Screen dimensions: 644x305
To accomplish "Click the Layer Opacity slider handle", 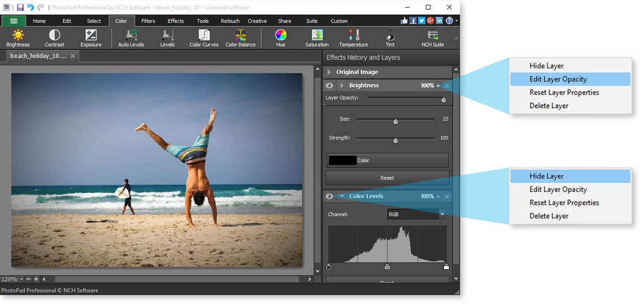I will point(444,99).
